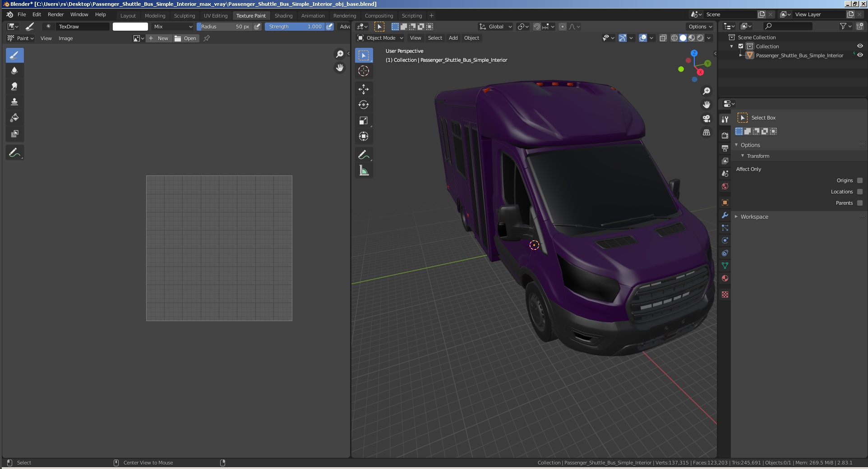This screenshot has height=469, width=868.
Task: Toggle radius pen pressure button
Action: coord(257,27)
